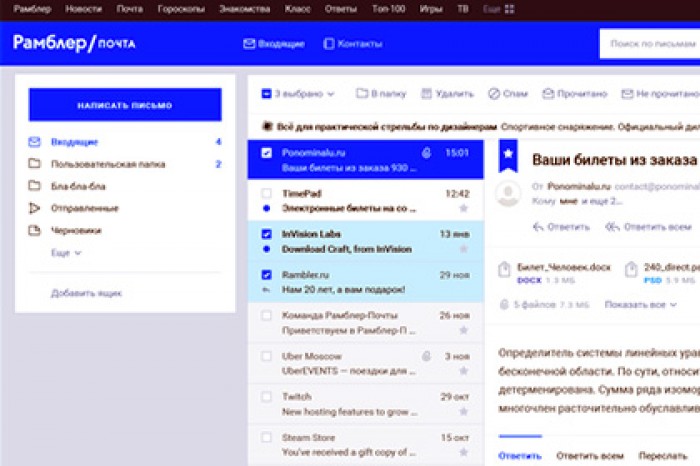Click Добавить ящик link

[x=86, y=293]
